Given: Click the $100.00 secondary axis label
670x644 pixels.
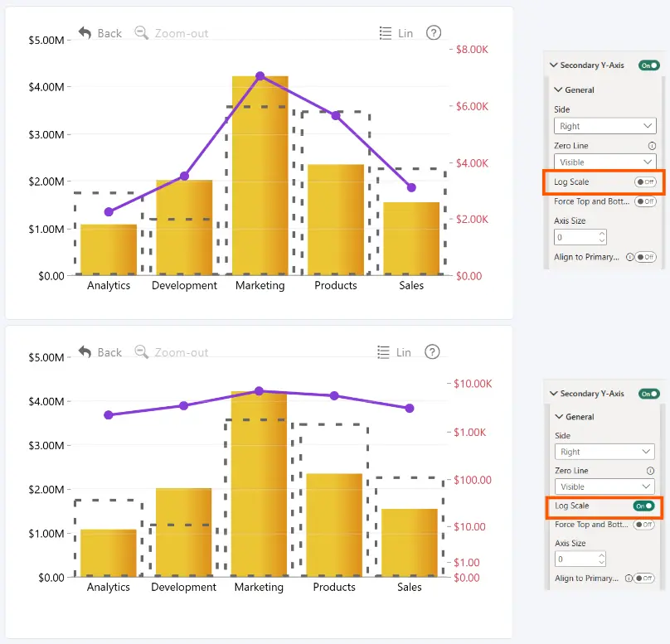Looking at the screenshot, I should click(473, 480).
